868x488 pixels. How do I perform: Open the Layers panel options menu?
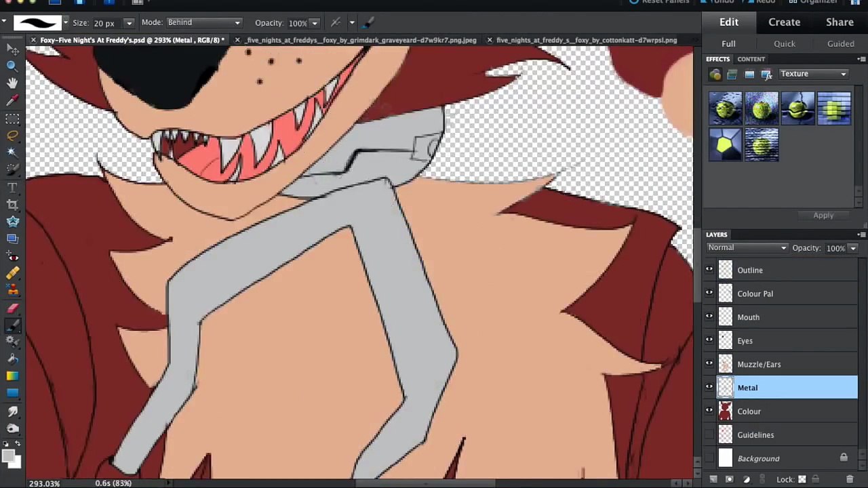[x=861, y=235]
